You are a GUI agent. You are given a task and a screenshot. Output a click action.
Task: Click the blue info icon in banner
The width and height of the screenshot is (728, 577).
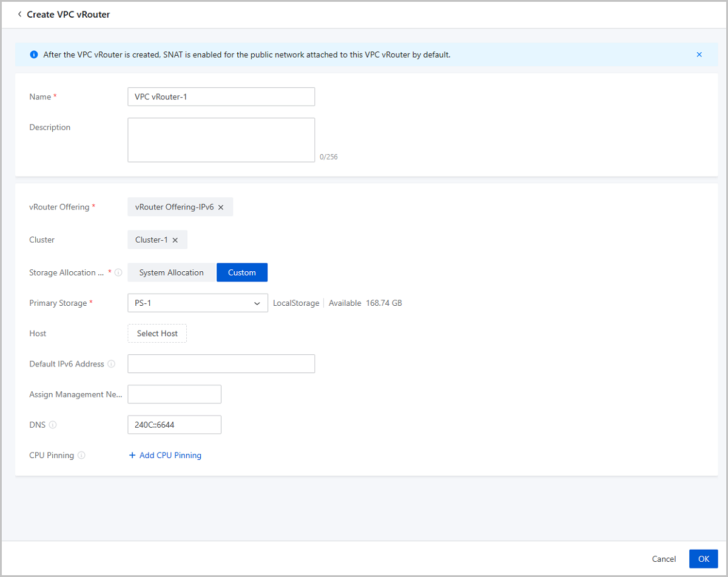34,55
